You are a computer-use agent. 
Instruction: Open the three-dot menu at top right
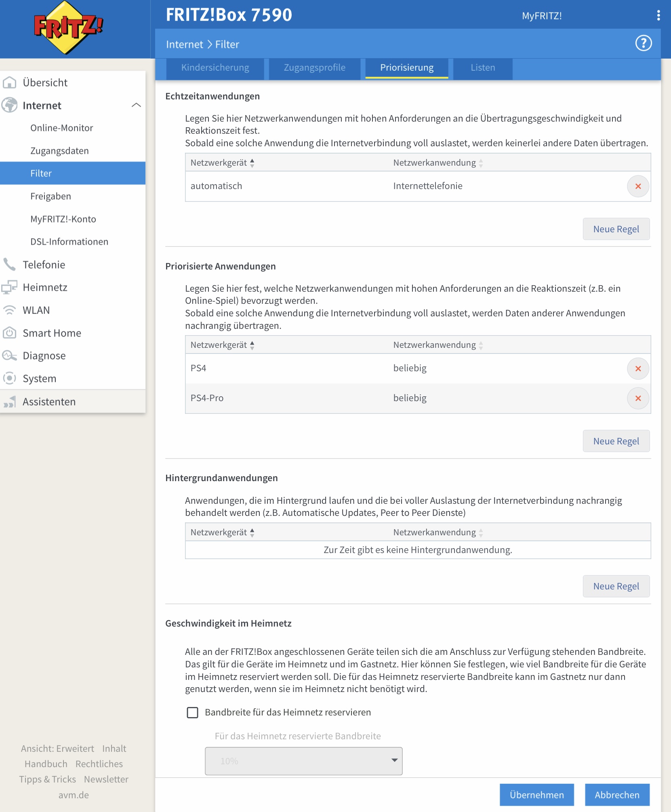[658, 15]
